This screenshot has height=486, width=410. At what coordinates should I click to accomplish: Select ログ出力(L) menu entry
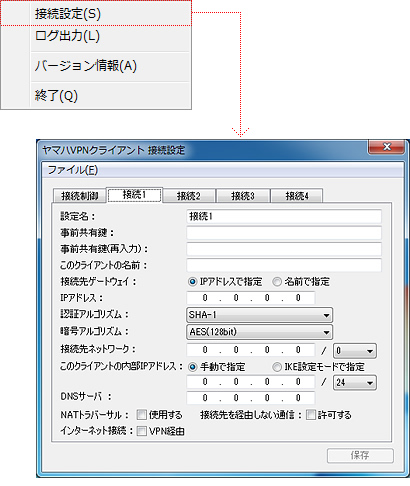96,36
